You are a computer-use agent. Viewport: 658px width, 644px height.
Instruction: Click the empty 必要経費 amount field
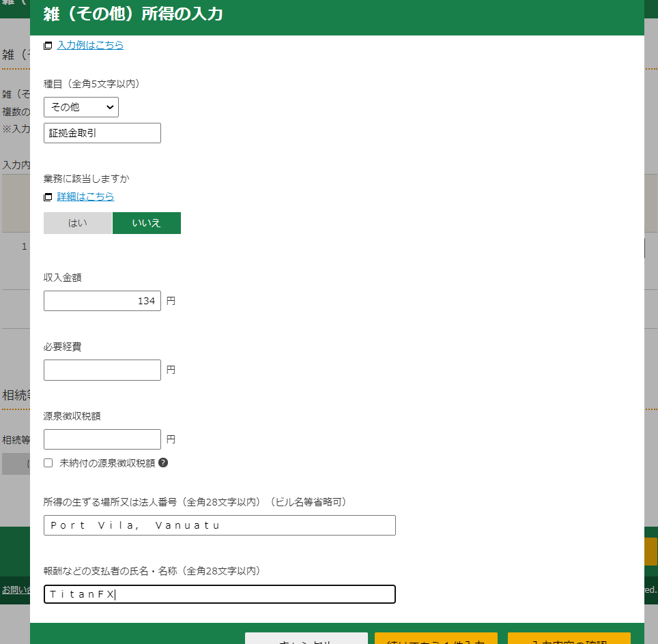point(102,370)
